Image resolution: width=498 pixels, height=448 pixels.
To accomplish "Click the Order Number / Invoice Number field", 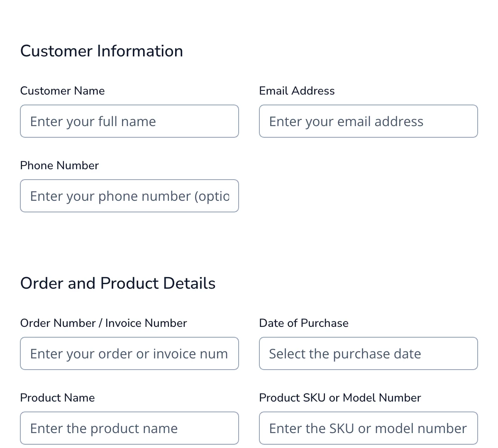I will click(129, 353).
